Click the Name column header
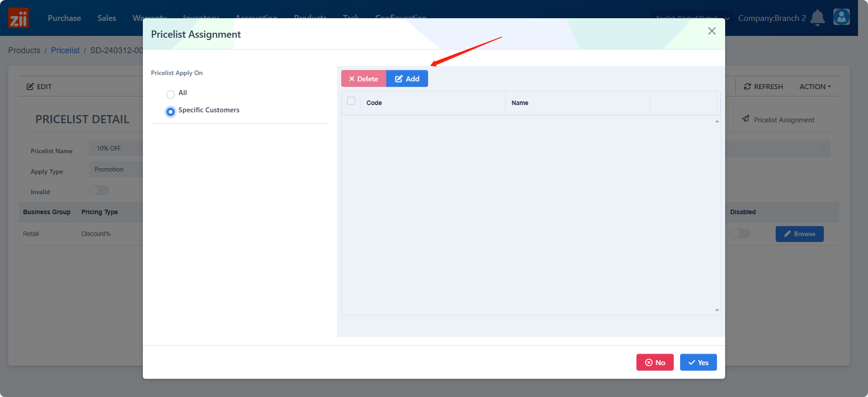The image size is (868, 397). click(577, 103)
